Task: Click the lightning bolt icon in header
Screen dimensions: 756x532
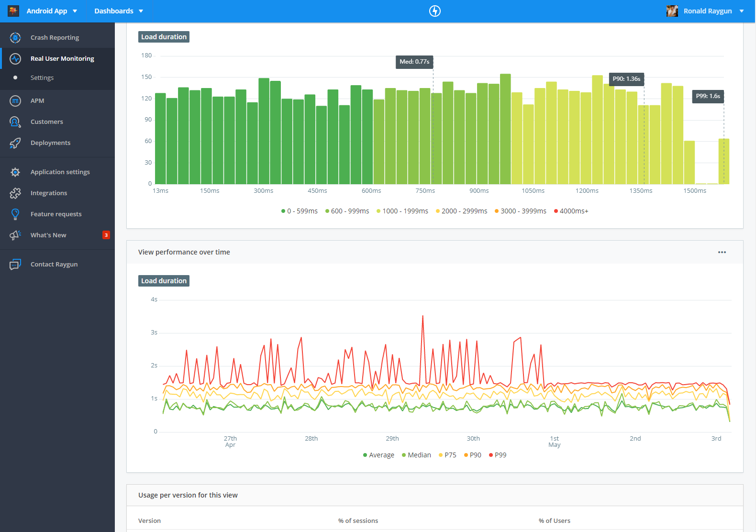Action: 434,11
